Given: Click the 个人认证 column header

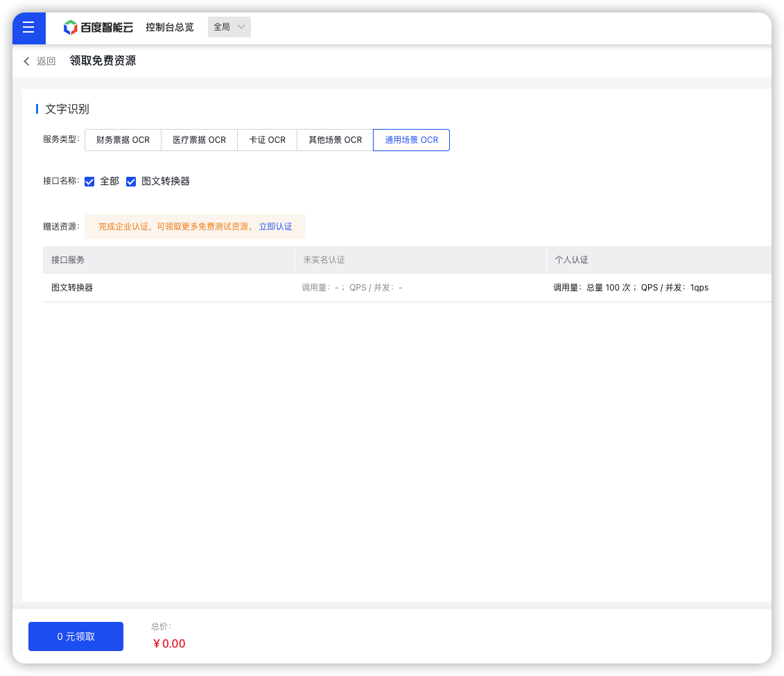Looking at the screenshot, I should [571, 260].
